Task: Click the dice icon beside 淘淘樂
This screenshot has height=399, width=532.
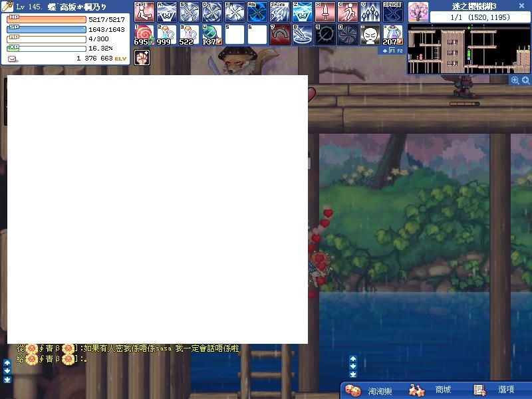Action: pyautogui.click(x=353, y=390)
